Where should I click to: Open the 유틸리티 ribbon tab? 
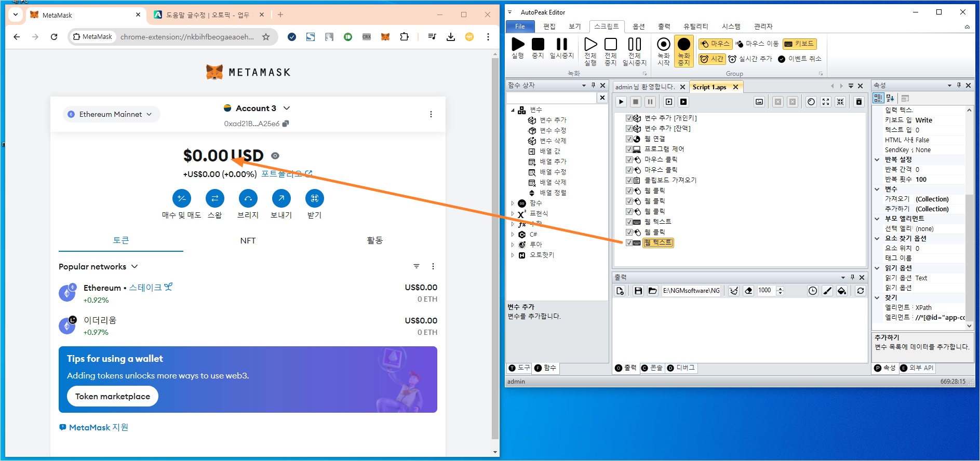coord(696,26)
